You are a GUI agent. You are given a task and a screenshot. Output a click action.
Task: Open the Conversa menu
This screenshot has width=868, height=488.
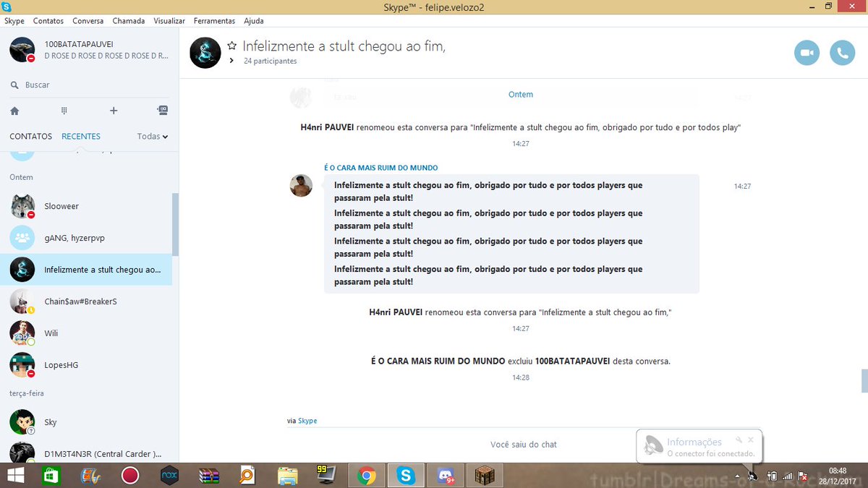(88, 21)
